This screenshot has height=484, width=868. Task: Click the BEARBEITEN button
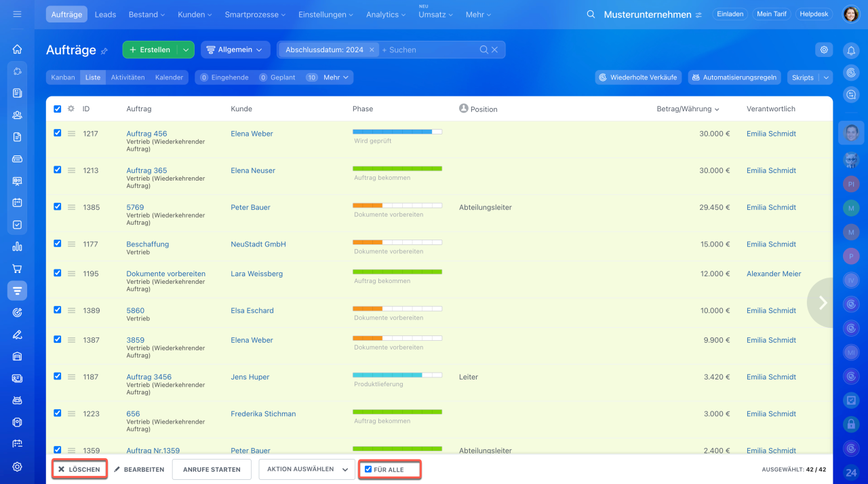[139, 469]
